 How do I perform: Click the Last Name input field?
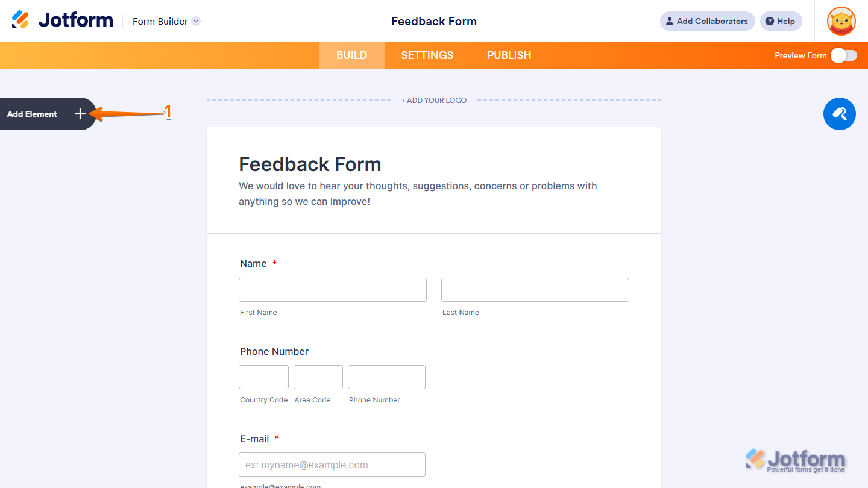pos(535,290)
